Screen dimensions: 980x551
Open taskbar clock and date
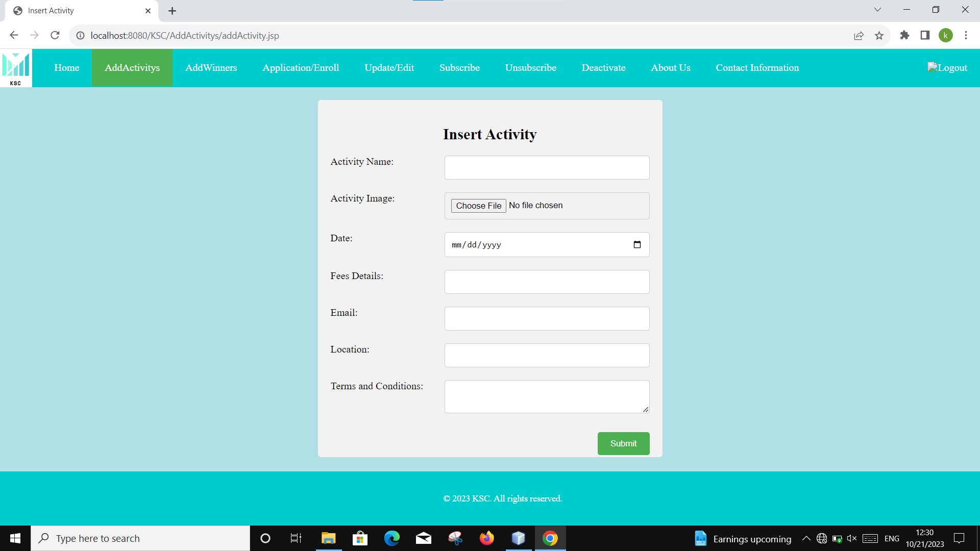coord(925,538)
